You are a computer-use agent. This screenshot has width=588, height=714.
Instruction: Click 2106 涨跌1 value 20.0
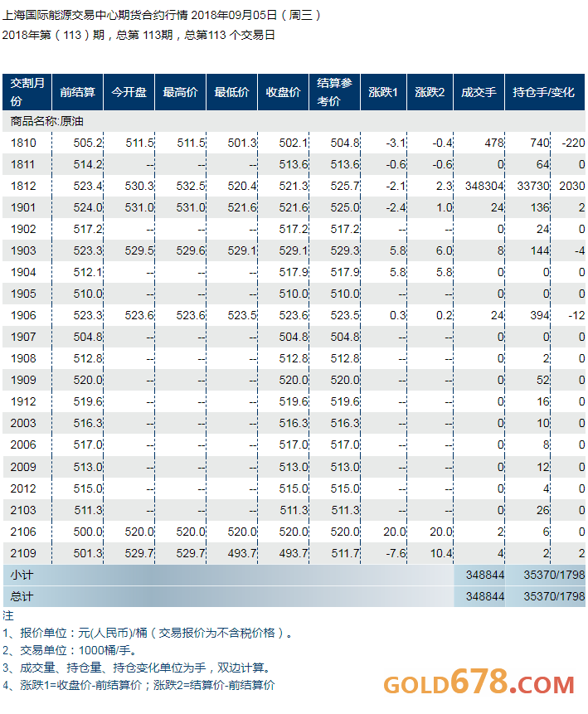(x=395, y=532)
